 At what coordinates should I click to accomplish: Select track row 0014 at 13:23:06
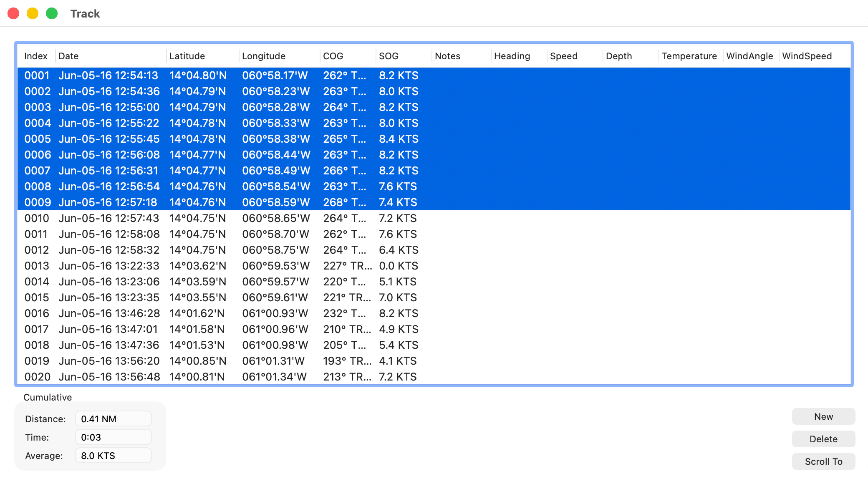[434, 282]
